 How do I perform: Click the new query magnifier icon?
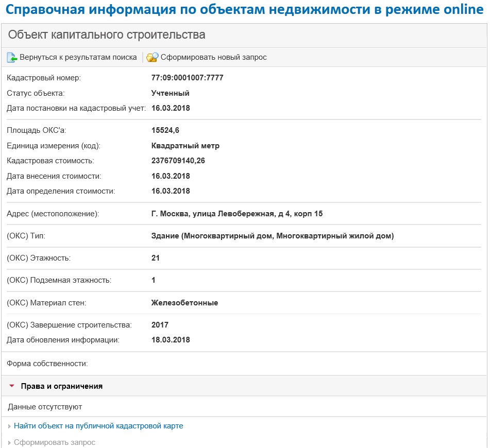[x=152, y=58]
